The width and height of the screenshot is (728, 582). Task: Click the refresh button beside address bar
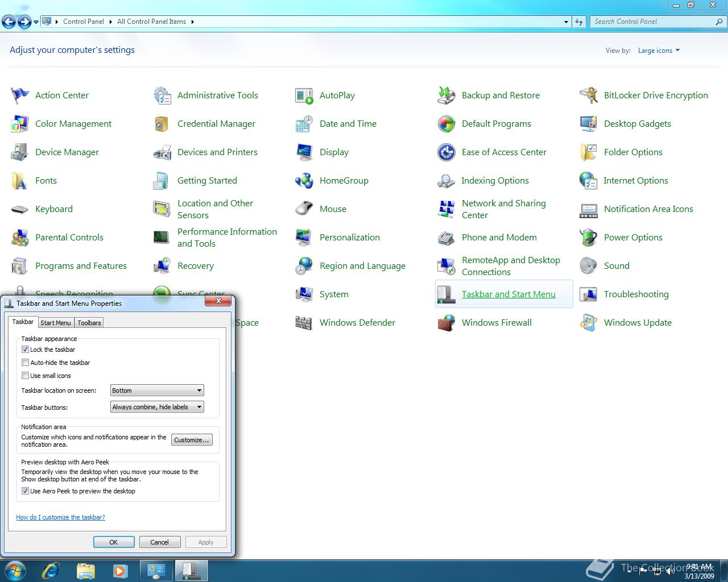point(579,22)
